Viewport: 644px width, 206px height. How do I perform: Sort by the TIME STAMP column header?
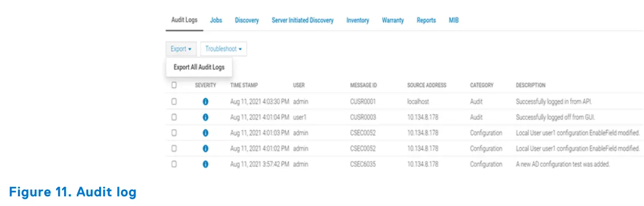click(244, 85)
